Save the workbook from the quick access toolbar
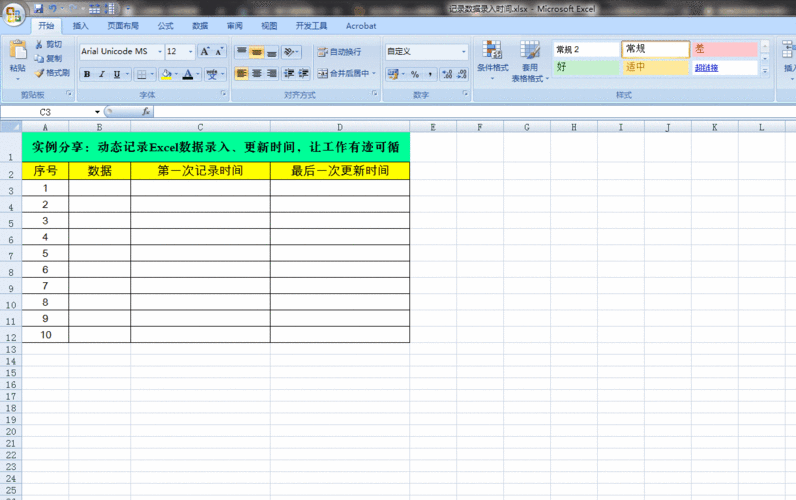Viewport: 796px width, 500px height. coord(39,9)
